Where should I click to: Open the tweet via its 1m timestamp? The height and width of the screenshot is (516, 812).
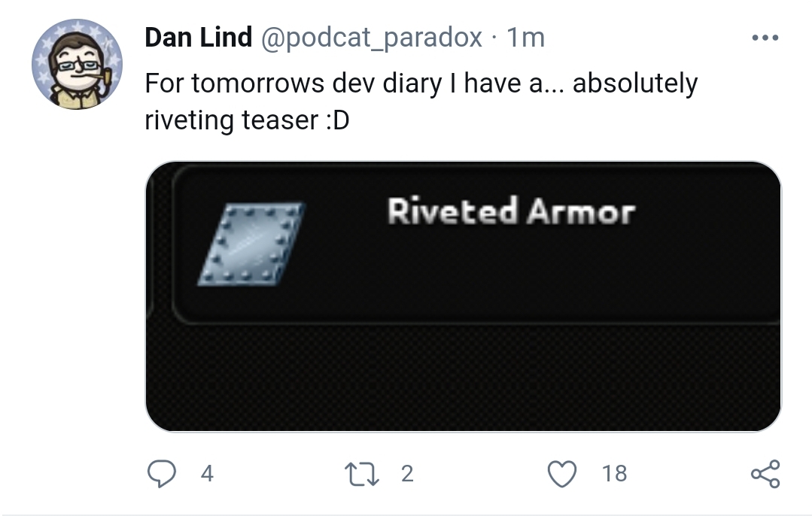[x=525, y=38]
